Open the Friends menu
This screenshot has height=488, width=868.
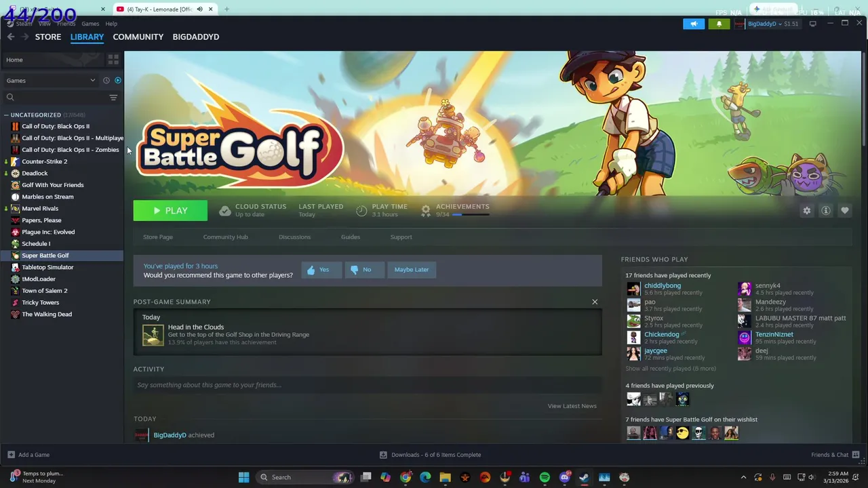click(66, 24)
